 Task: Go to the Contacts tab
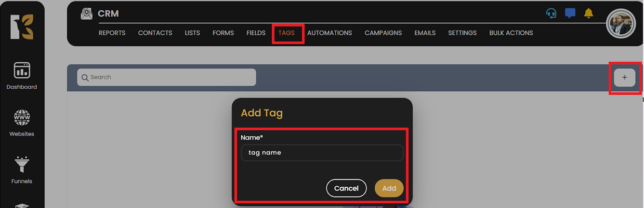155,33
